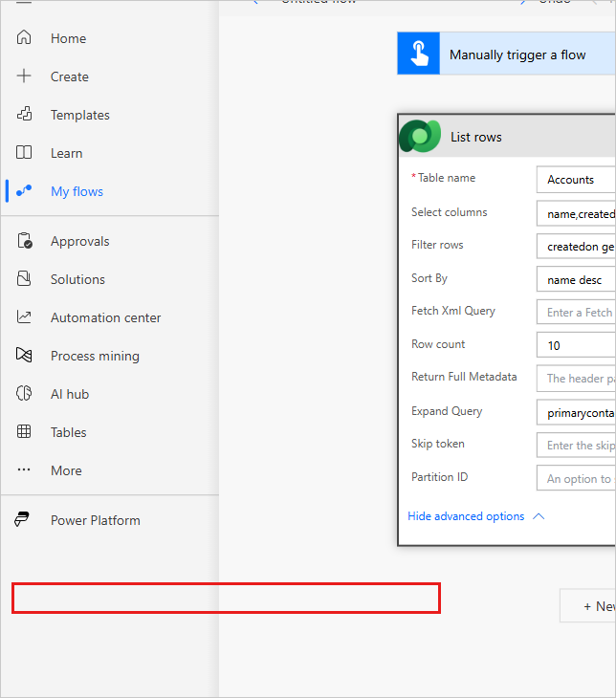The height and width of the screenshot is (698, 616).
Task: Go to Templates in navigation
Action: (80, 115)
